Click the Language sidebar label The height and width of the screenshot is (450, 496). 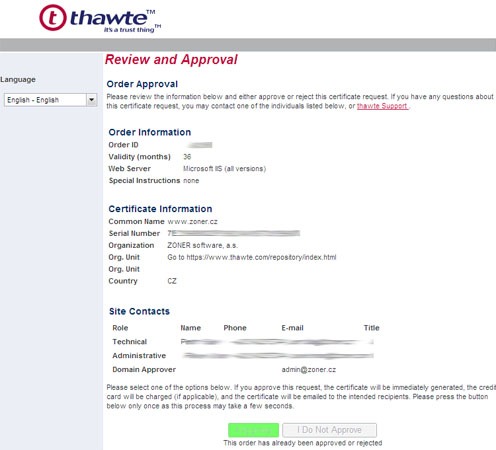click(18, 80)
